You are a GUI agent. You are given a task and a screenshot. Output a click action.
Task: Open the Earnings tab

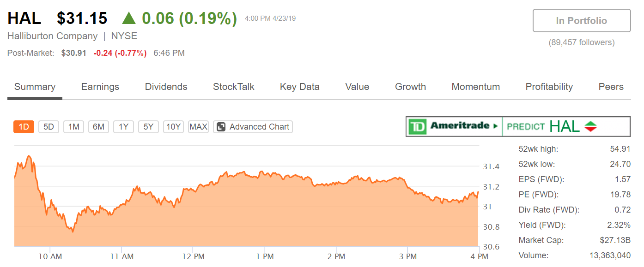coord(100,87)
